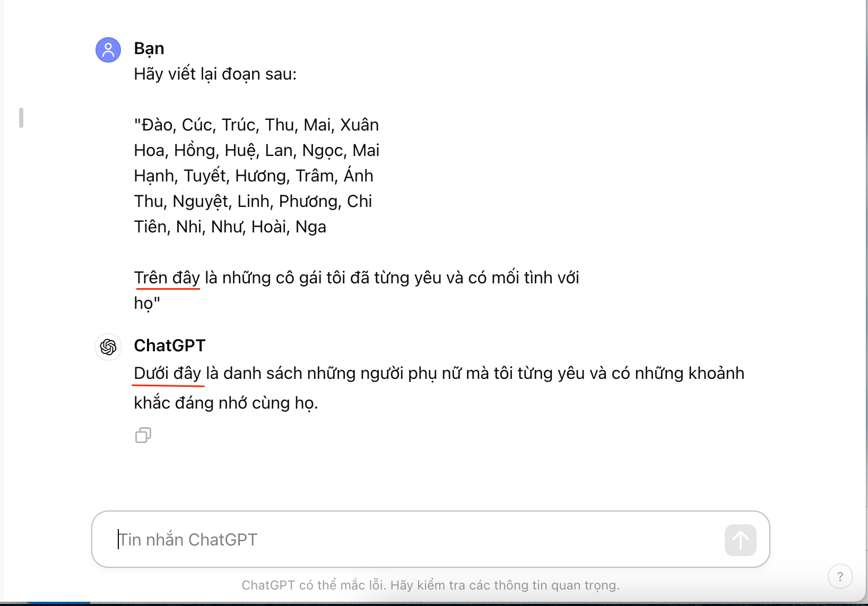Open the help question mark button
The image size is (868, 606).
pos(840,576)
